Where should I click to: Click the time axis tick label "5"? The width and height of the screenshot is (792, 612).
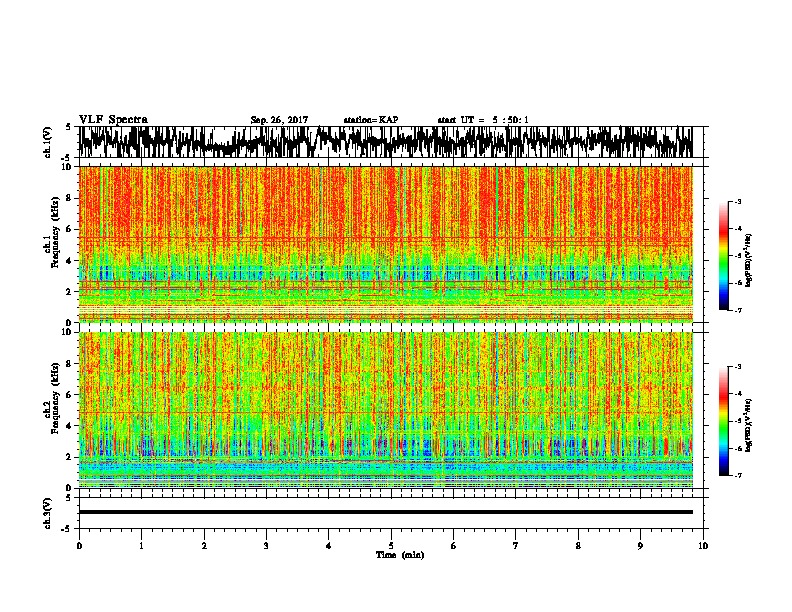(x=391, y=546)
